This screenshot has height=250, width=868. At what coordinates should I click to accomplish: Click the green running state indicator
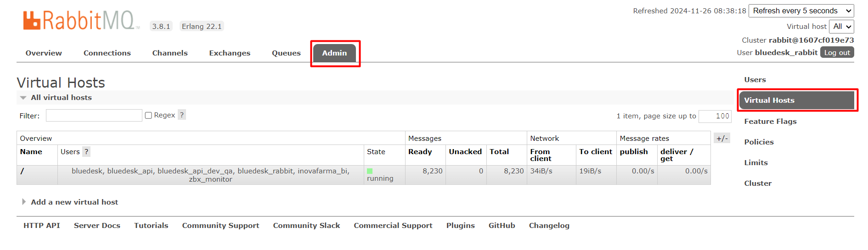point(370,171)
